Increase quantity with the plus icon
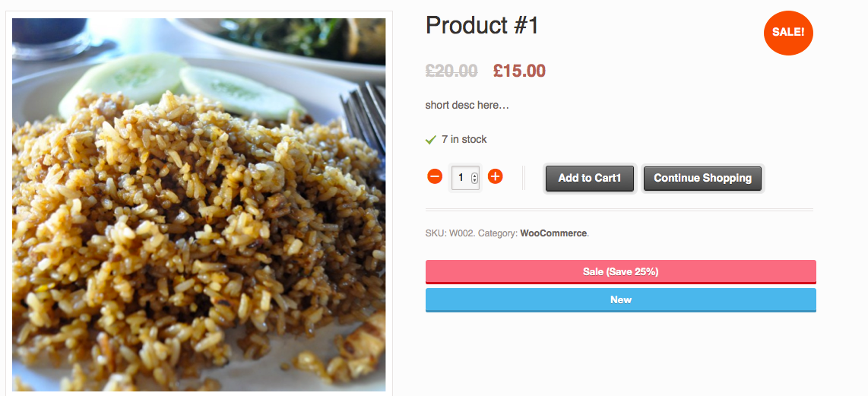This screenshot has width=868, height=396. 495,177
